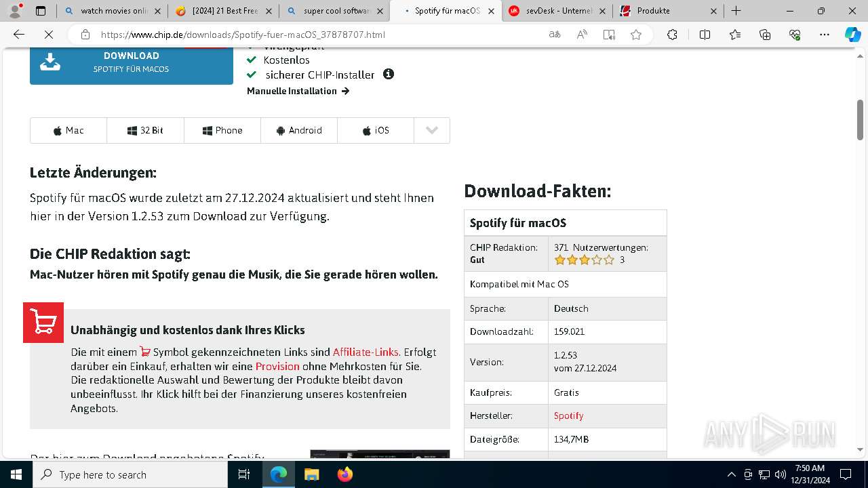
Task: Click the Kaufpreis value Gratis
Action: pos(566,392)
